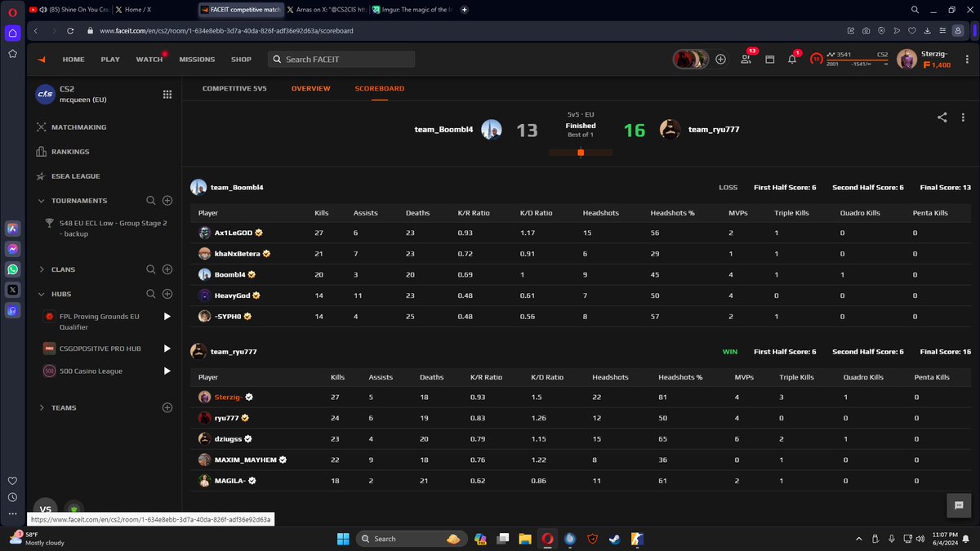Play the FPL Proving Grounds EU Qualifier hub

[167, 316]
